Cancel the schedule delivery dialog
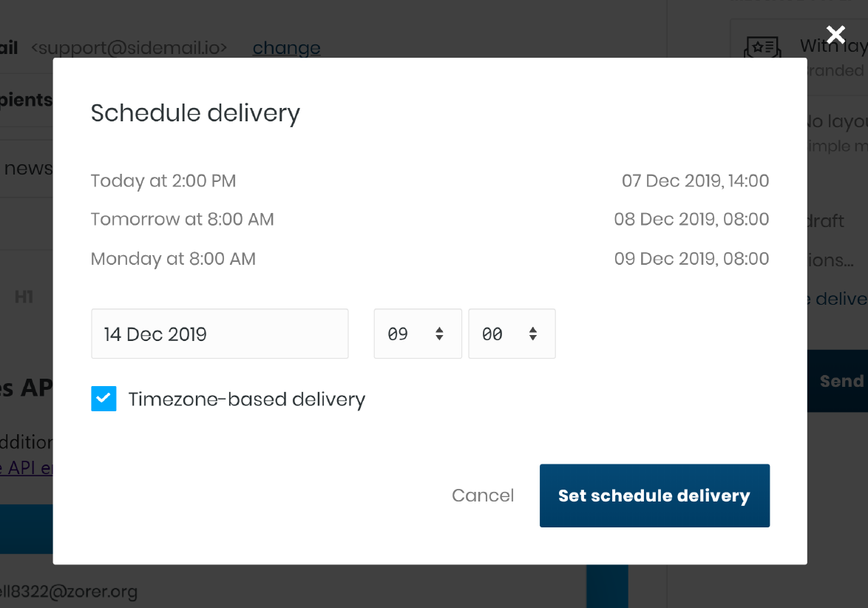The image size is (868, 608). coord(483,496)
